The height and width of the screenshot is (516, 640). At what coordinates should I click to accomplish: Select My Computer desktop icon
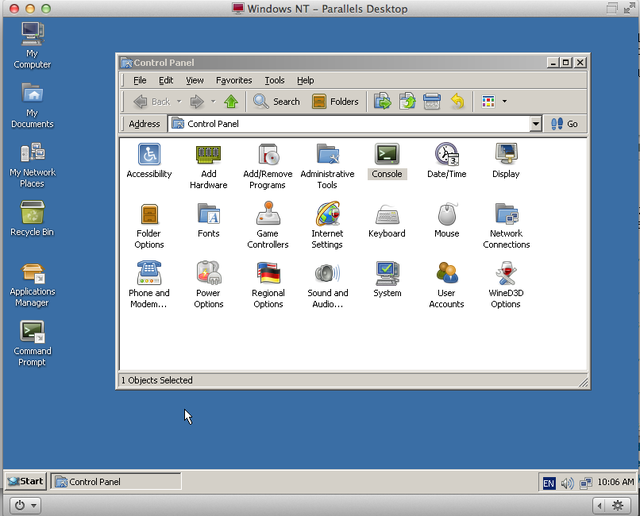pyautogui.click(x=32, y=45)
